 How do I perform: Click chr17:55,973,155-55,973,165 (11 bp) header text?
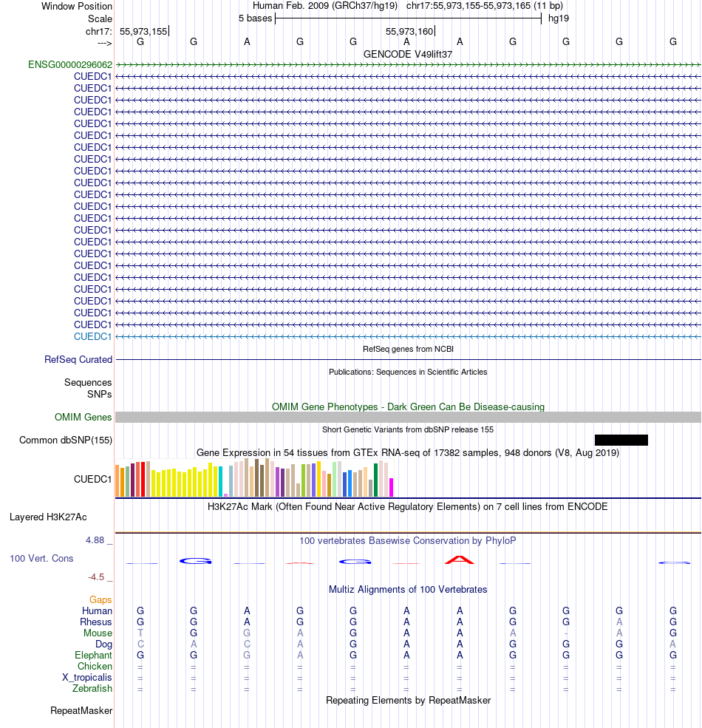pos(485,6)
